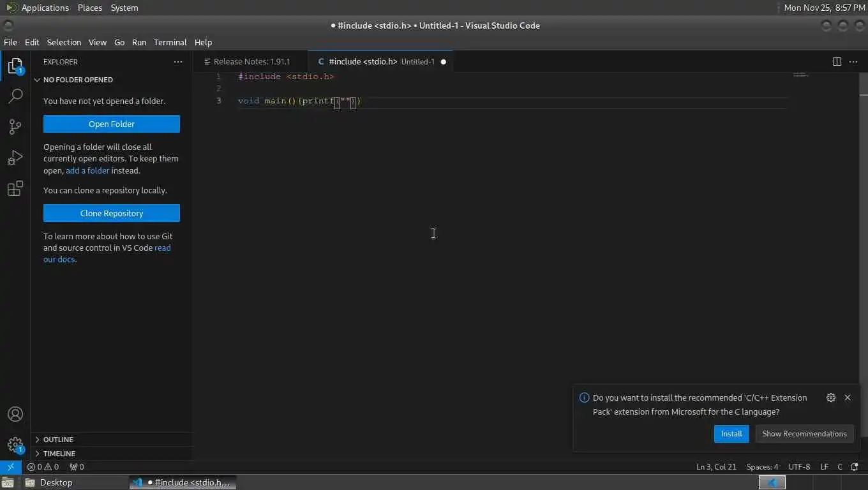Open the Go menu
This screenshot has height=490, width=868.
pyautogui.click(x=119, y=42)
